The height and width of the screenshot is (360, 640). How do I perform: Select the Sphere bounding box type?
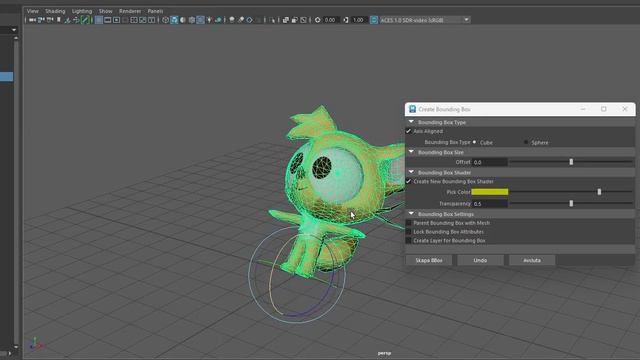[x=526, y=142]
